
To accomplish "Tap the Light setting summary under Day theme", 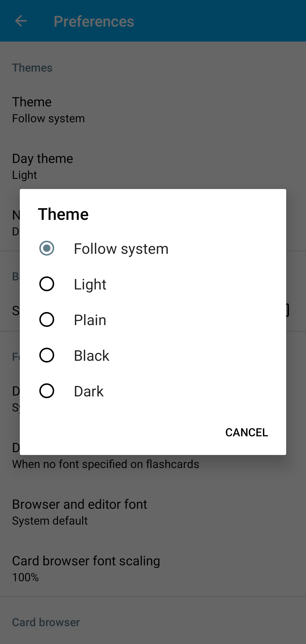I will point(24,175).
